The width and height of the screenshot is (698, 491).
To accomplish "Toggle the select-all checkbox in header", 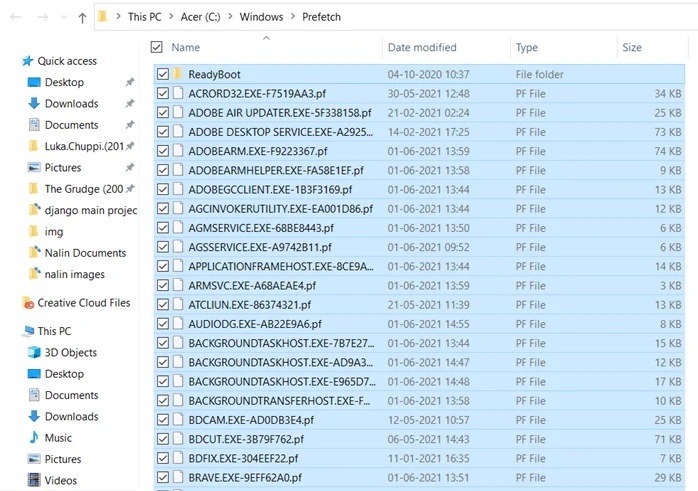I will click(156, 47).
